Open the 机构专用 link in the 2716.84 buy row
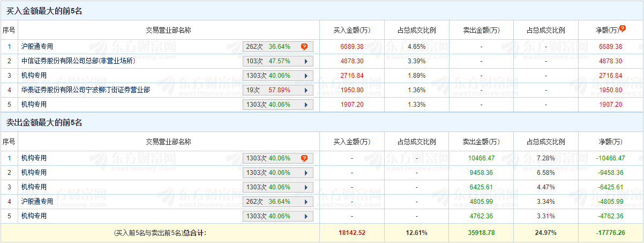This screenshot has height=243, width=644. point(34,76)
